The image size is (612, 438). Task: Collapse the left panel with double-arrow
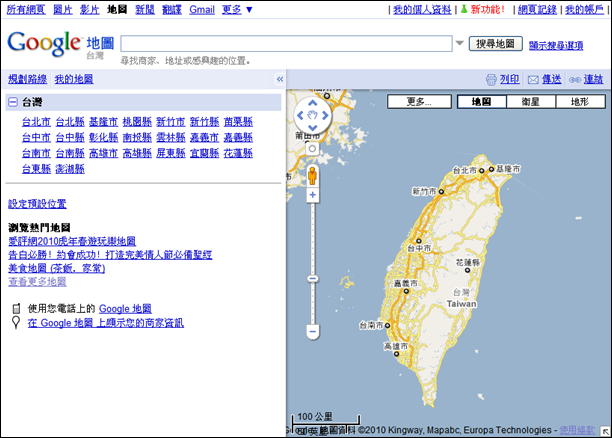pos(280,79)
